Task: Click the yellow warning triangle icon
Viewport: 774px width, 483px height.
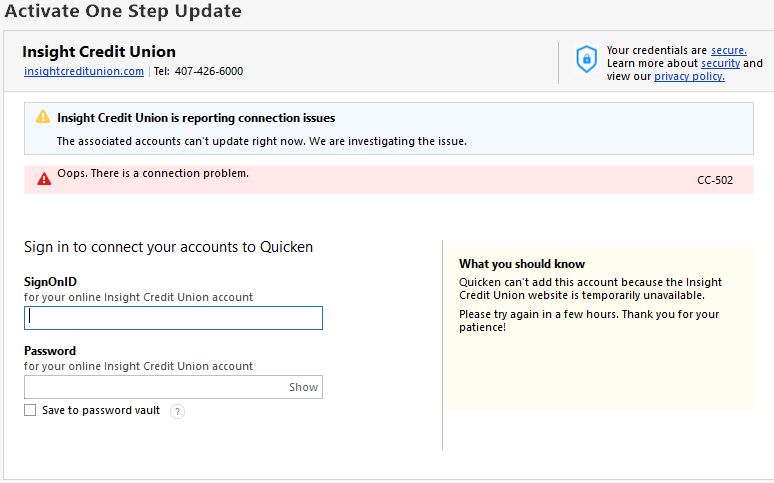Action: pyautogui.click(x=43, y=117)
